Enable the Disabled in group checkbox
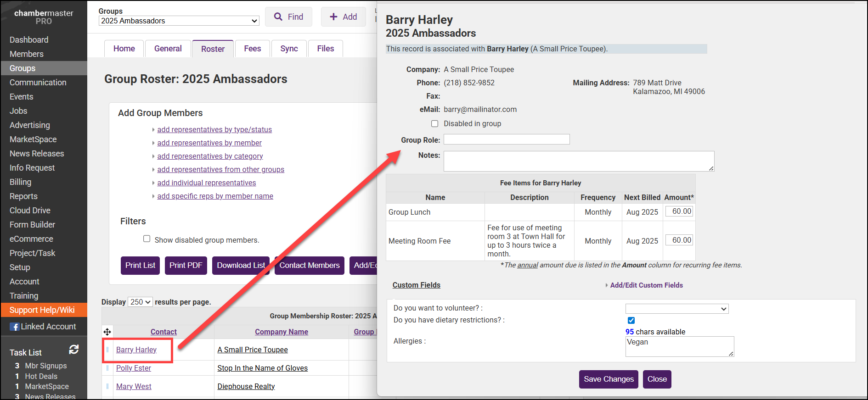 pos(434,123)
